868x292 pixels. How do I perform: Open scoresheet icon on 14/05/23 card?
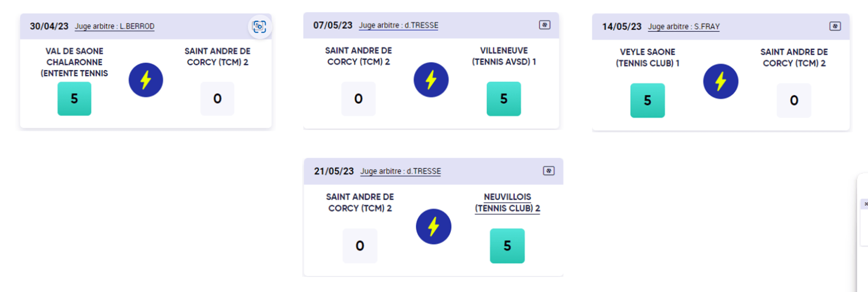pos(835,26)
